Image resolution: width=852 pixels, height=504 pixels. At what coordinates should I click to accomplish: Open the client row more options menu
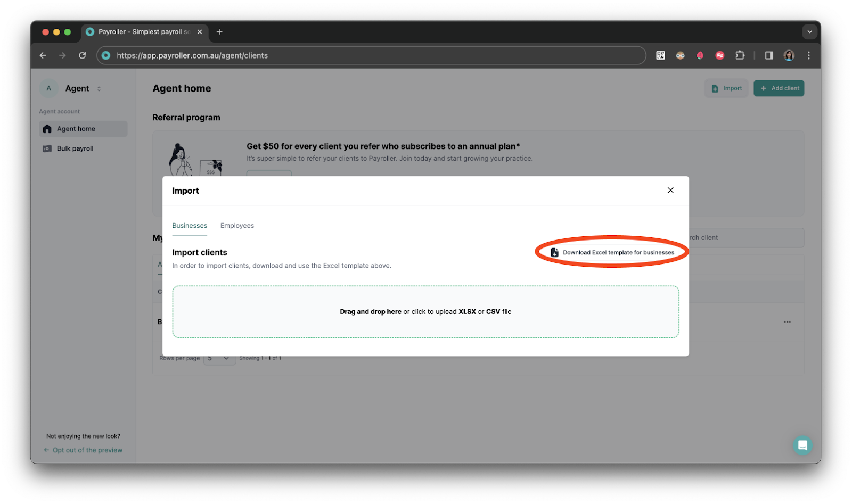click(x=787, y=322)
